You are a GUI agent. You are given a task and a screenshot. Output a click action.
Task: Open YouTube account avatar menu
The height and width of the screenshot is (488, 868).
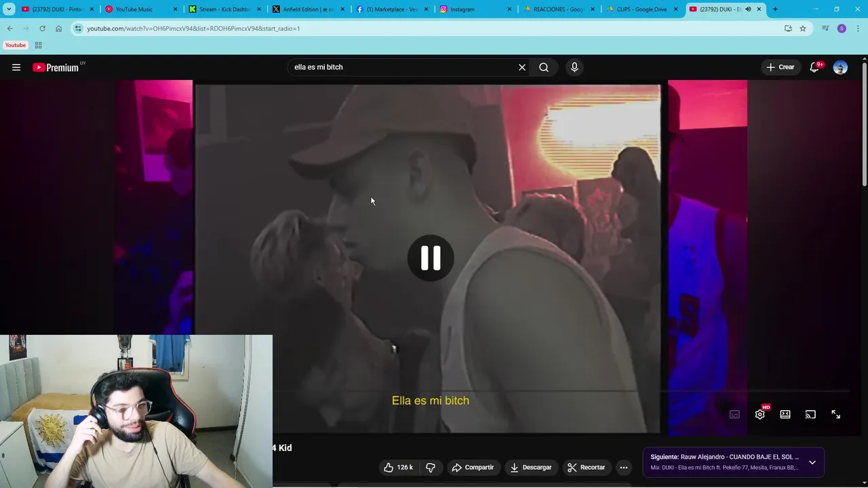pos(840,67)
